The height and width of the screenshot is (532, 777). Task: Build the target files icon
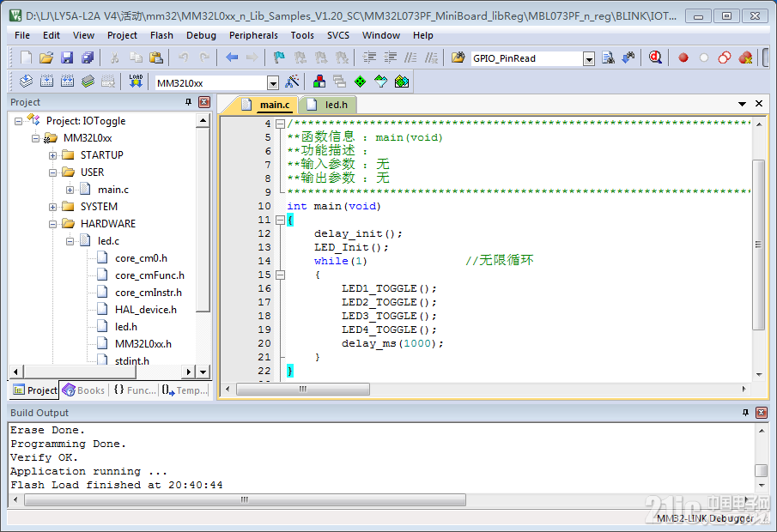click(x=46, y=82)
